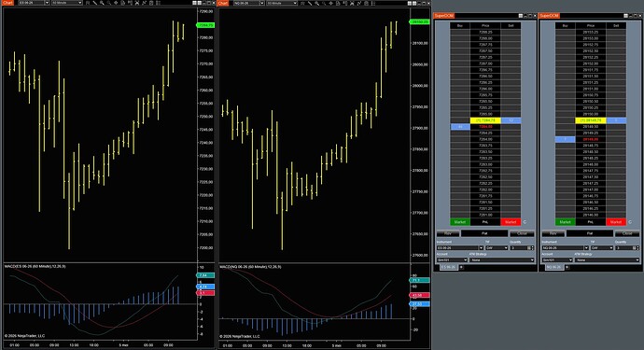Select the Chart tab of the ES window
Image resolution: width=644 pixels, height=350 pixels.
click(7, 3)
